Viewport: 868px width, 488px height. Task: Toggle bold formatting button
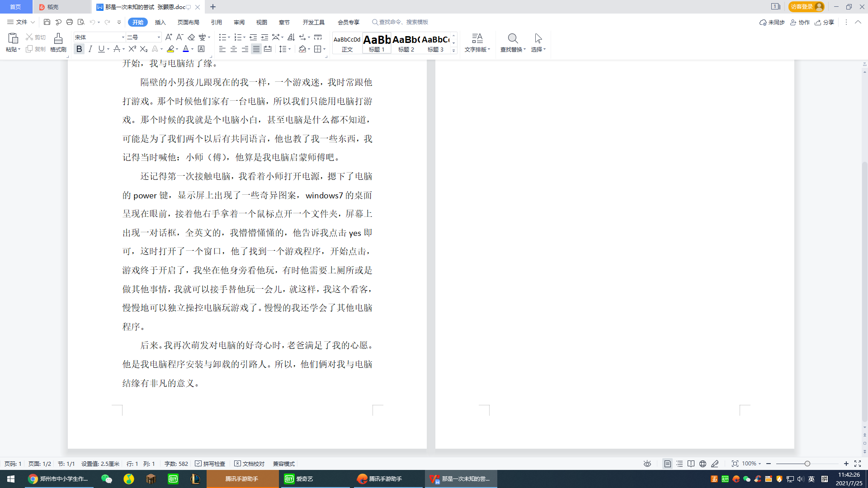pyautogui.click(x=79, y=49)
